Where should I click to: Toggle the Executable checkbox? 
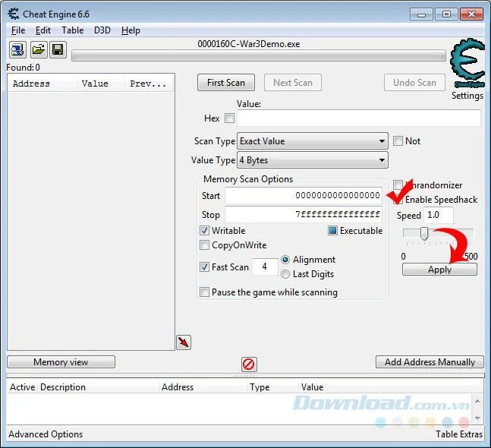(332, 231)
